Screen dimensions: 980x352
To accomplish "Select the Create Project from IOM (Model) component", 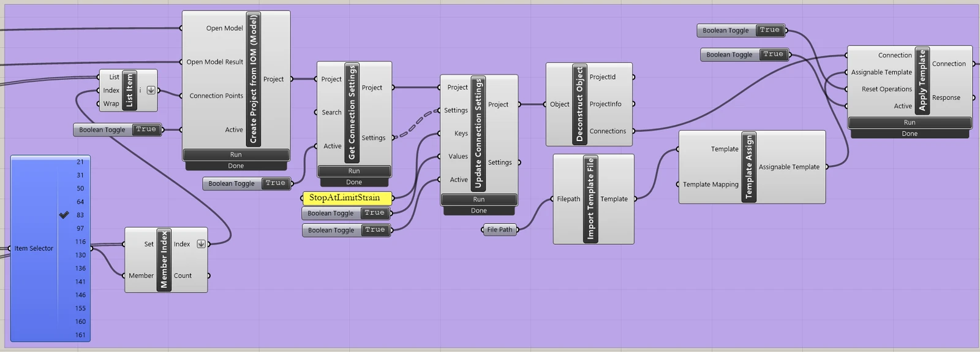I will point(254,80).
